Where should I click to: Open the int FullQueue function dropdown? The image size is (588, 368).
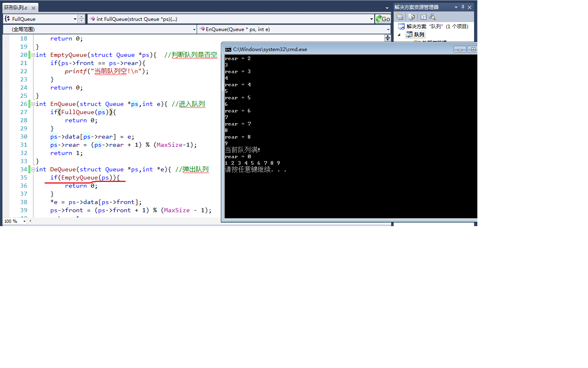pyautogui.click(x=371, y=19)
